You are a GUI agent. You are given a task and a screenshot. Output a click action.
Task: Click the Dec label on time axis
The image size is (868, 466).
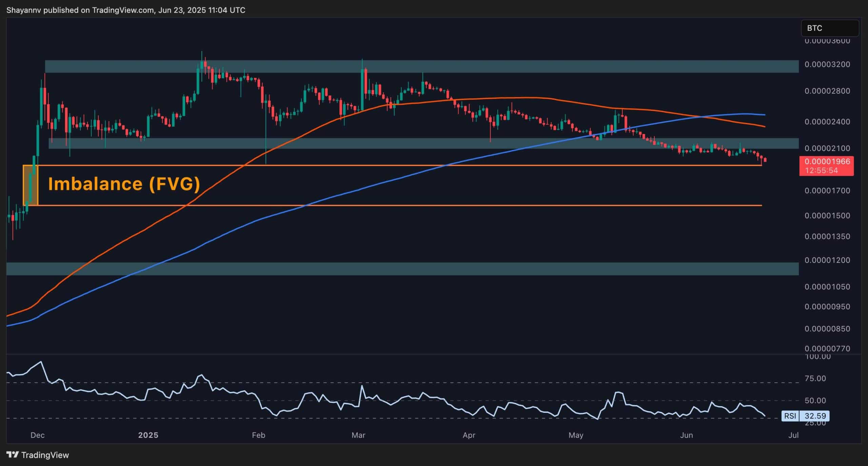click(37, 435)
